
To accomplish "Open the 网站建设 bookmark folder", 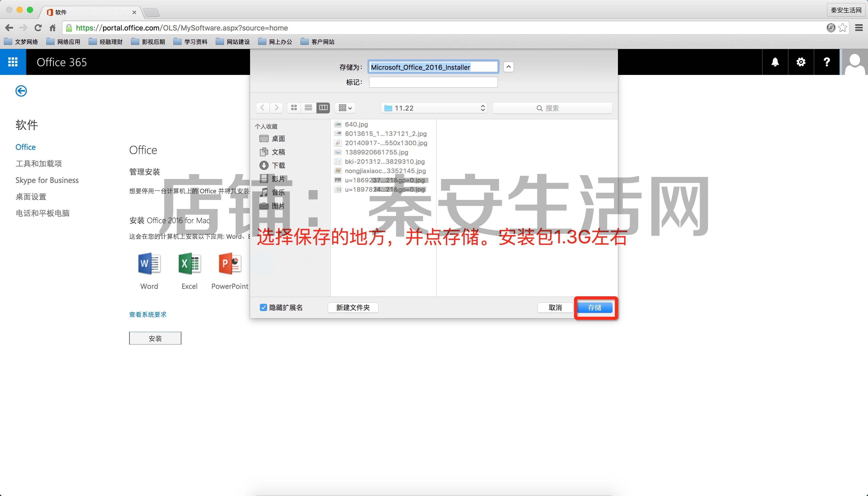I will pos(233,42).
